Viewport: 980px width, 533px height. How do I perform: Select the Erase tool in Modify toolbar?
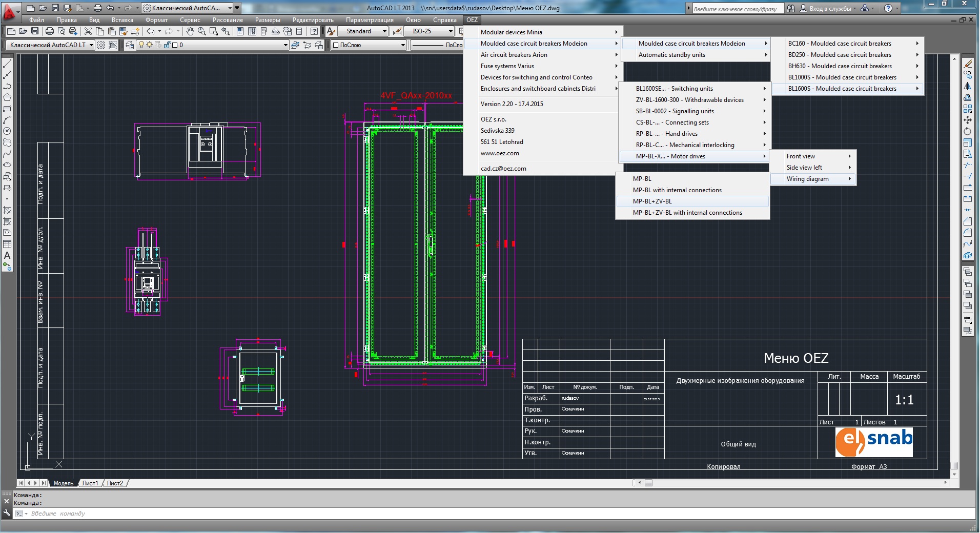click(x=968, y=64)
